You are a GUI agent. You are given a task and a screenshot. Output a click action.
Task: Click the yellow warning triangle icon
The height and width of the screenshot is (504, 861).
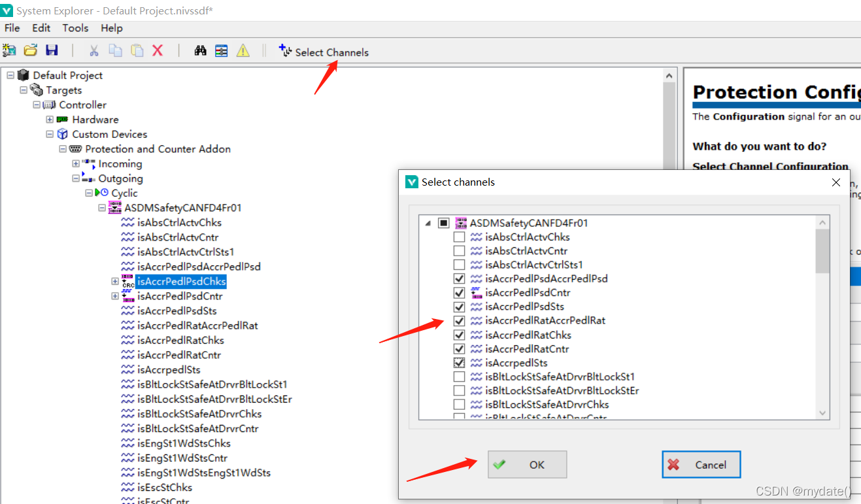pos(243,50)
